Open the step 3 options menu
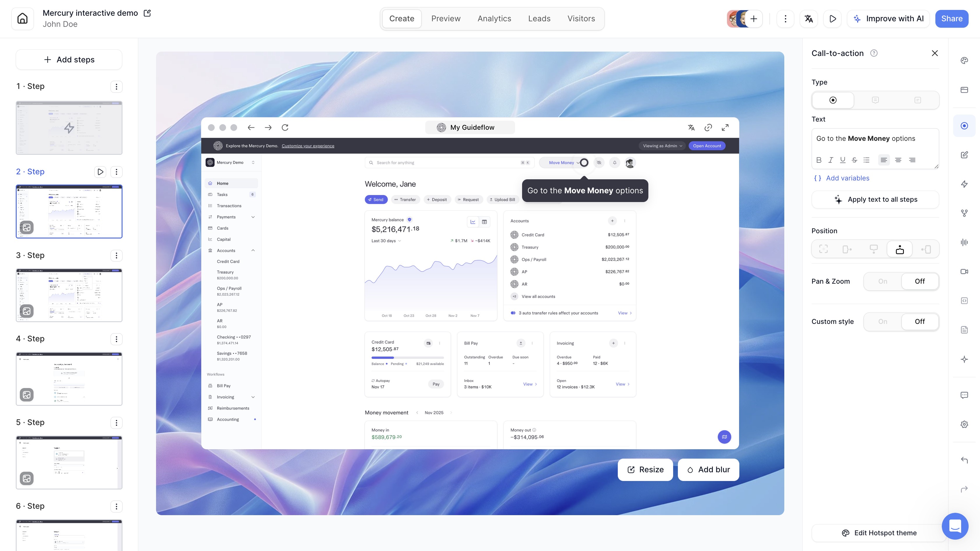Viewport: 980px width, 551px height. [116, 256]
